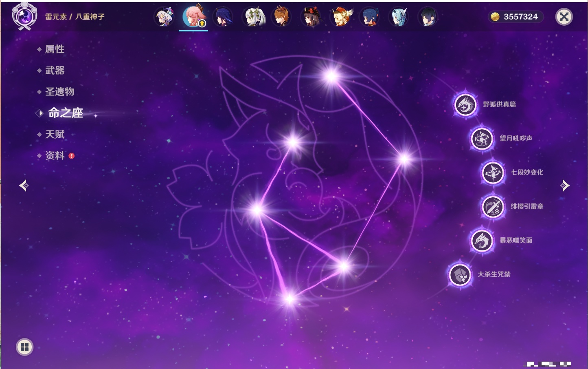
Task: Click the four-square grid icon
Action: 24,347
